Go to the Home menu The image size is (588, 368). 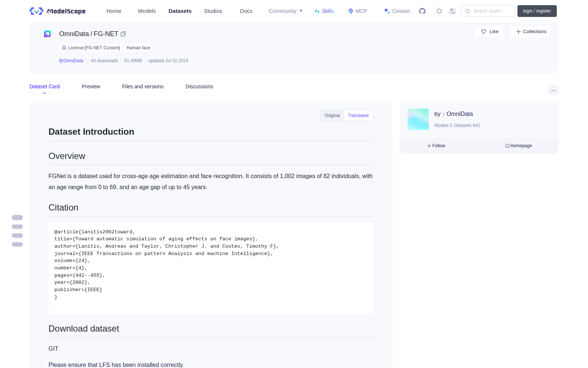(114, 11)
